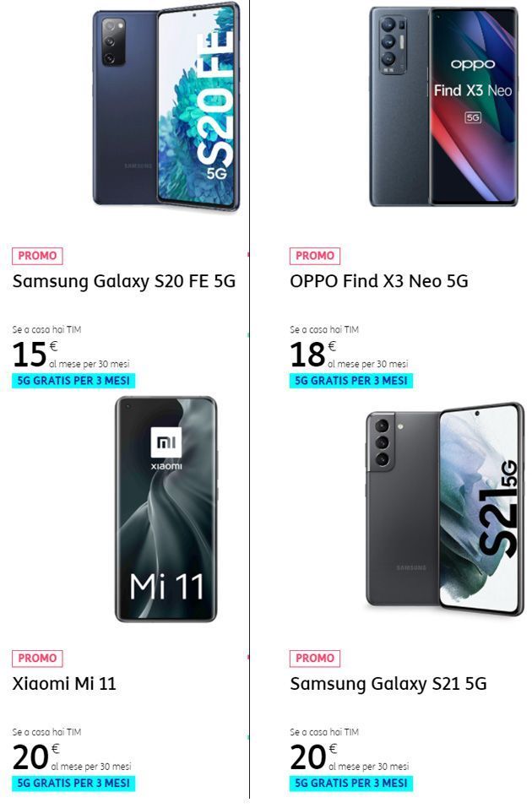Click 5G GRATIS PER 3 MESI under Xiaomi Mi 11

pyautogui.click(x=73, y=784)
